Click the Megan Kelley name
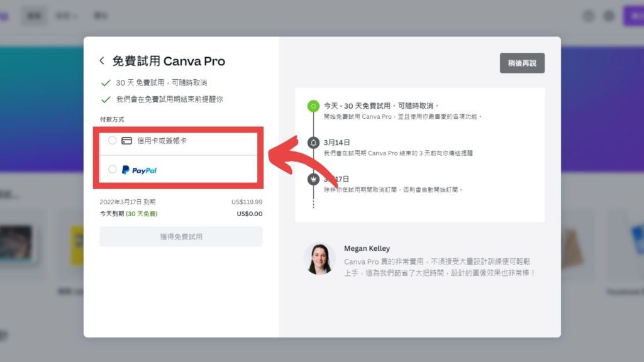This screenshot has width=644, height=362. pyautogui.click(x=367, y=248)
